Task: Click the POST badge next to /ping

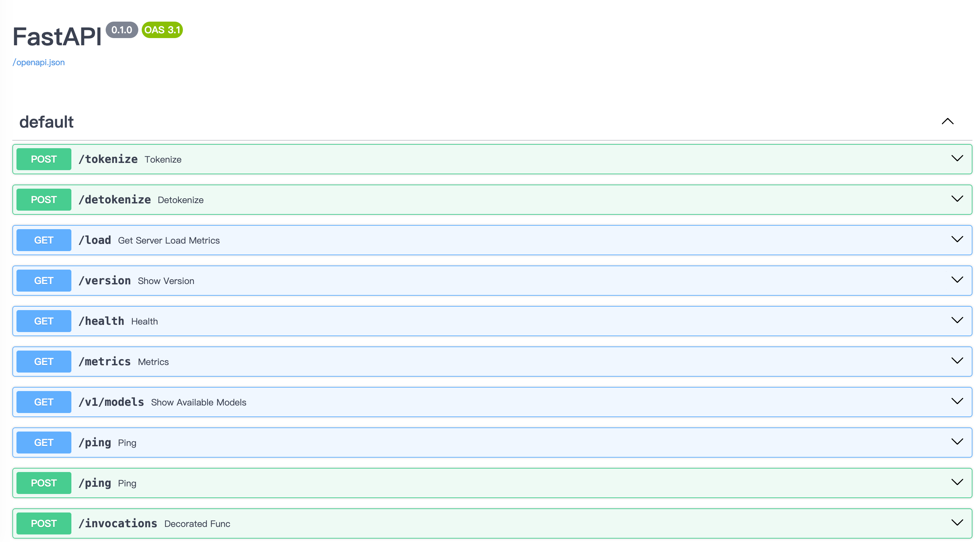Action: [44, 483]
